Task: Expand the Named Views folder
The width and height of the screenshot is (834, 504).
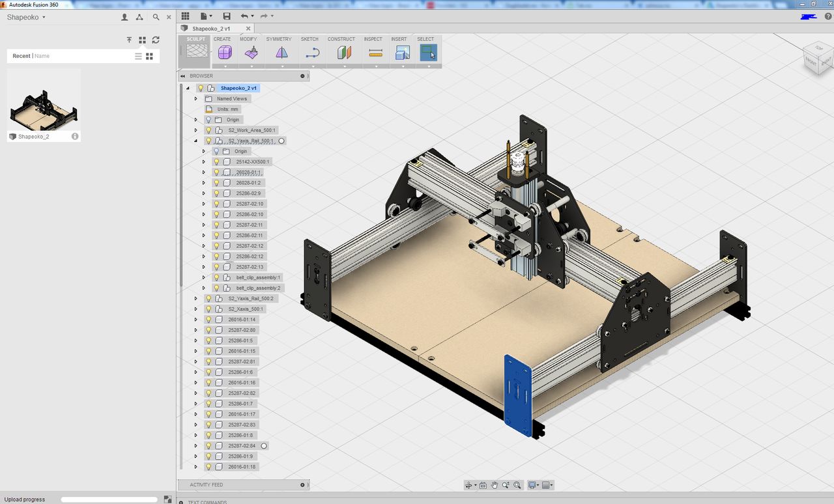Action: point(195,99)
